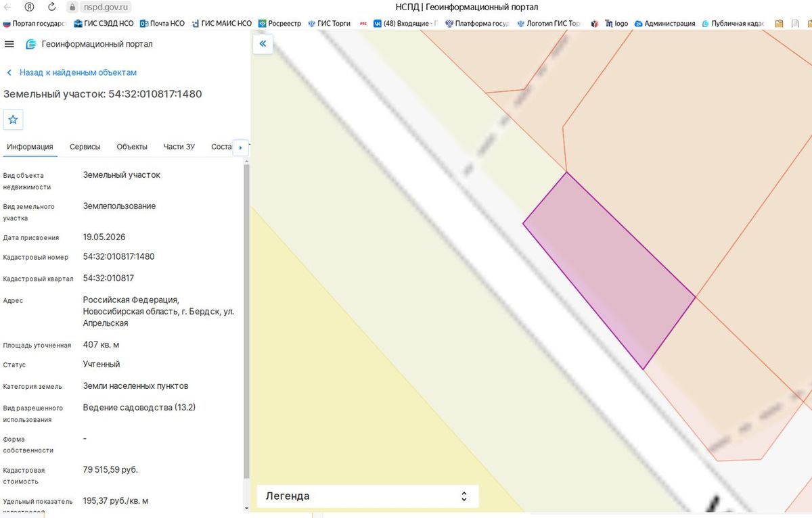
Task: Switch to the Информация tab
Action: (30, 147)
